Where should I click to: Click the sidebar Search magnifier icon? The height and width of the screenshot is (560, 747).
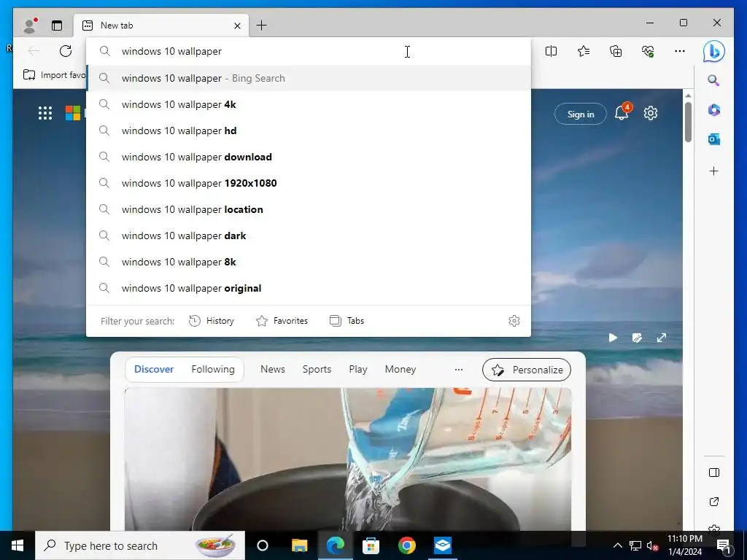coord(713,80)
